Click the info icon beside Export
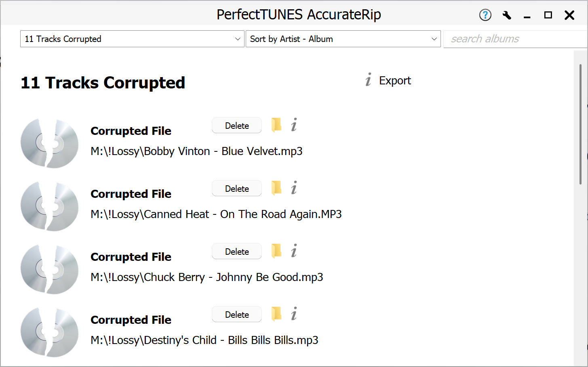This screenshot has height=367, width=588. (x=368, y=80)
